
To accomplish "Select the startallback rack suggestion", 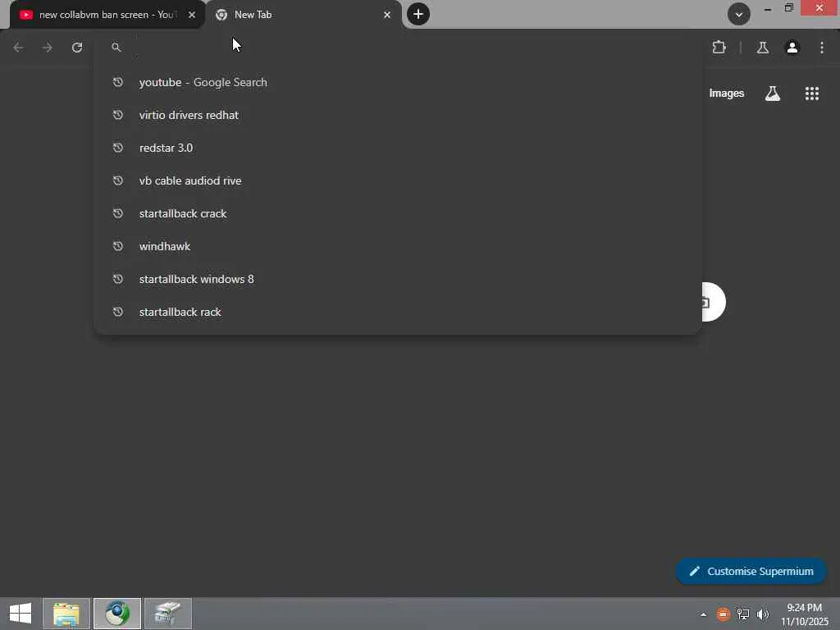I will [x=398, y=312].
